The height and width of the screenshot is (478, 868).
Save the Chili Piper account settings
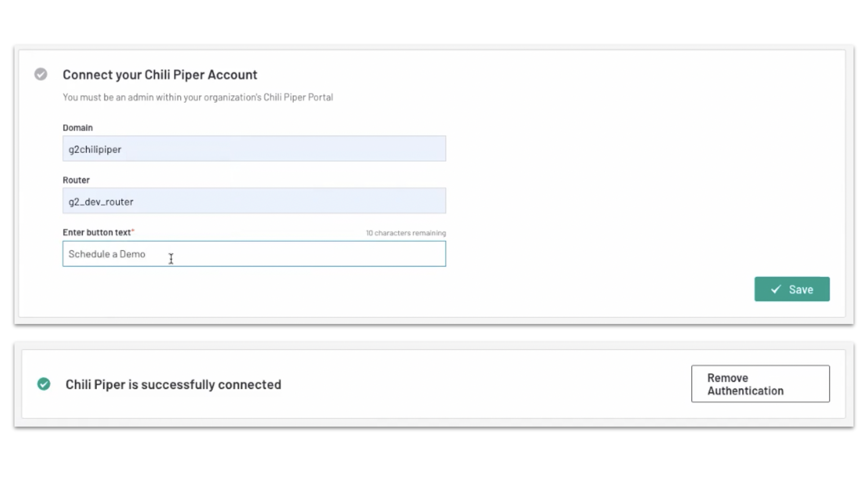(x=792, y=289)
